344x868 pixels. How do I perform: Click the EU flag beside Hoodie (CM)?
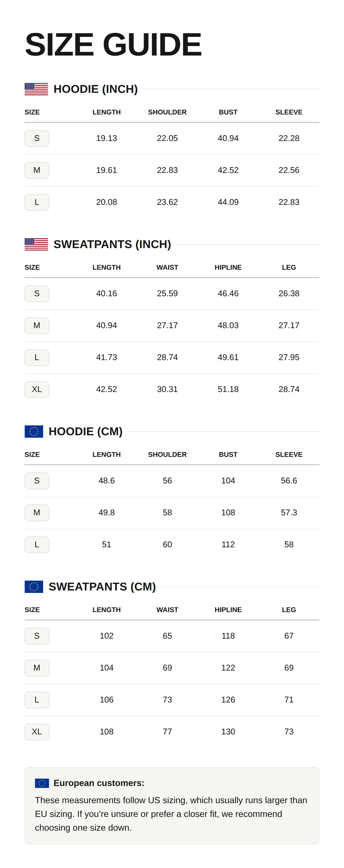tap(34, 431)
